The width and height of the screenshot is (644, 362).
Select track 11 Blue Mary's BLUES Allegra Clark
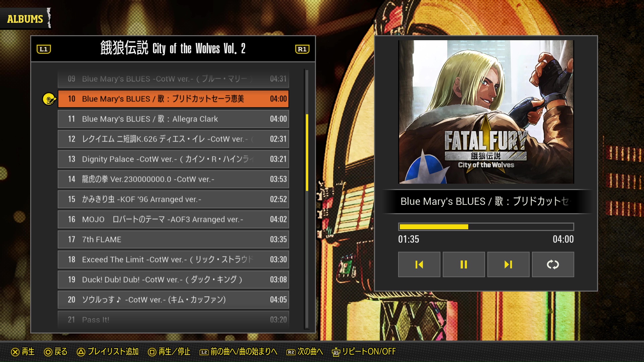tap(173, 119)
